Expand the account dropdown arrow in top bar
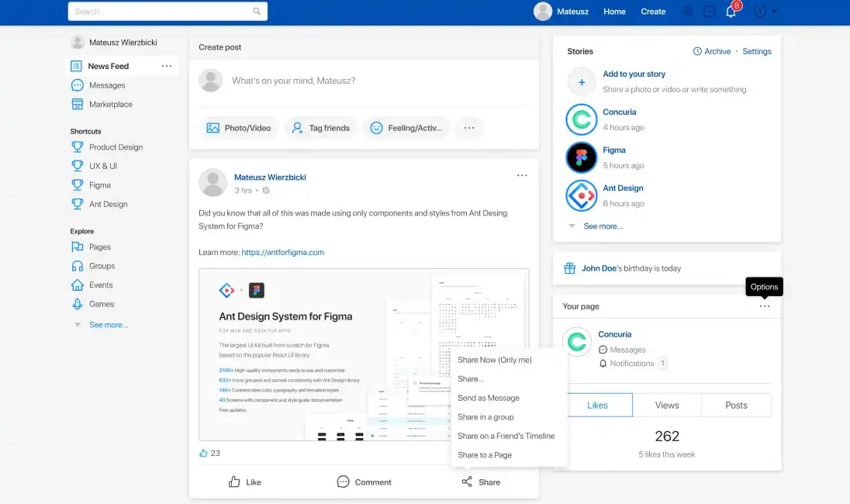Viewport: 850px width, 504px height. pyautogui.click(x=774, y=12)
